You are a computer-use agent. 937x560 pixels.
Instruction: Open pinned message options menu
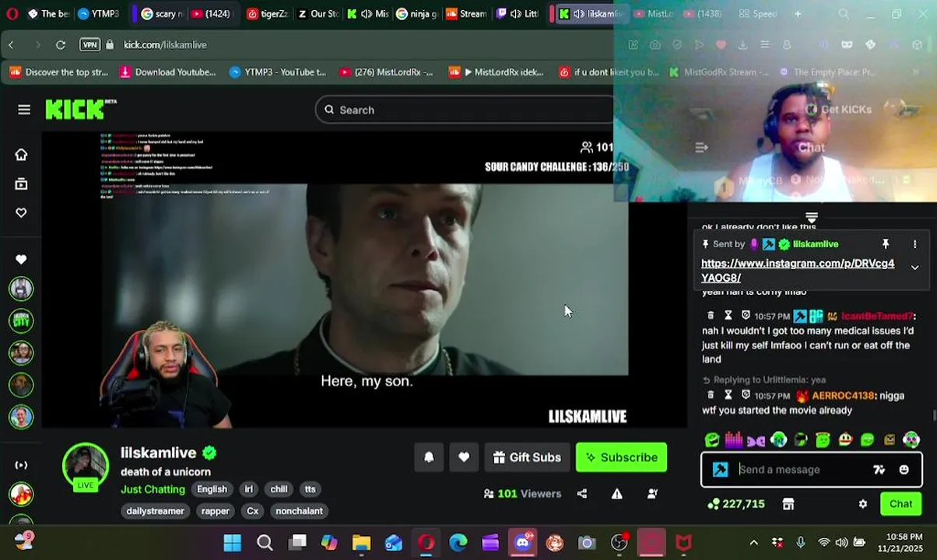(x=915, y=244)
